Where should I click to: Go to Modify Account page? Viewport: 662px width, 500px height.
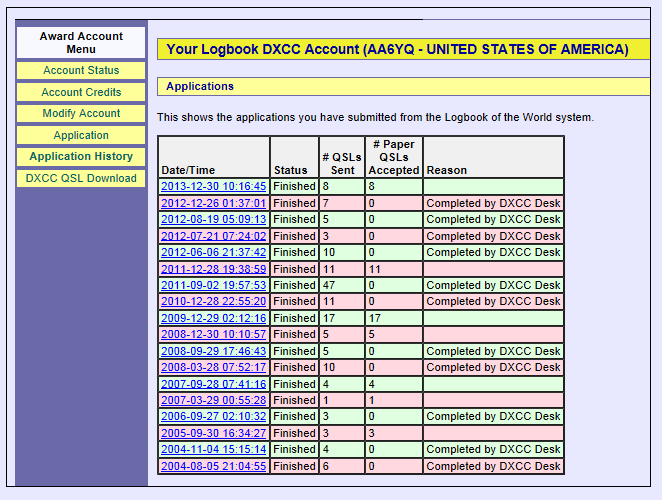pos(81,113)
